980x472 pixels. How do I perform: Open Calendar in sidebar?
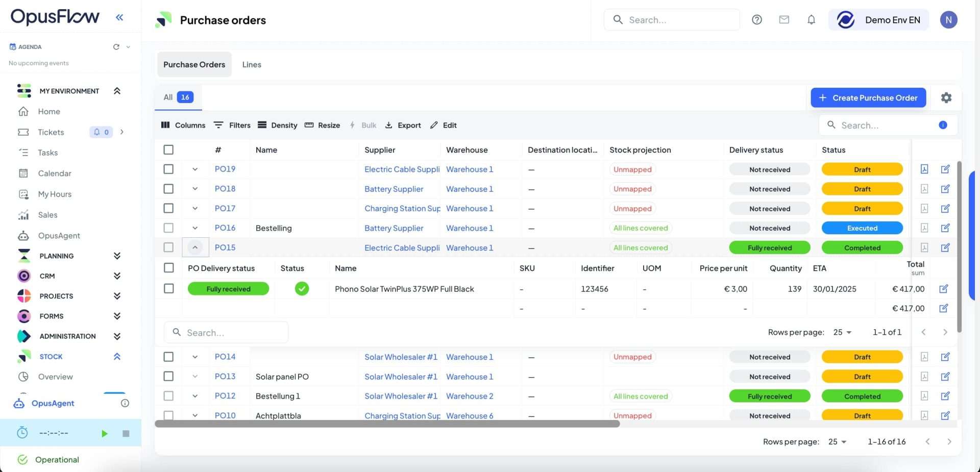click(55, 173)
